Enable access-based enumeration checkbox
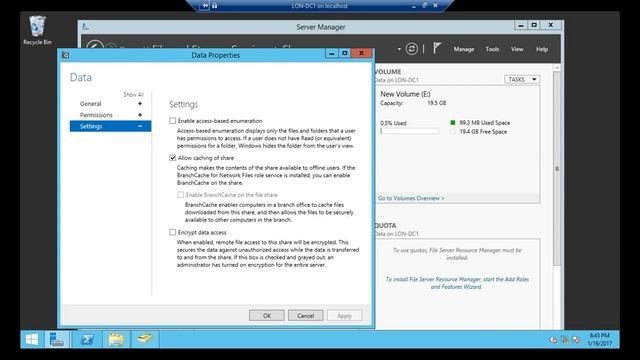The height and width of the screenshot is (360, 640). (173, 121)
